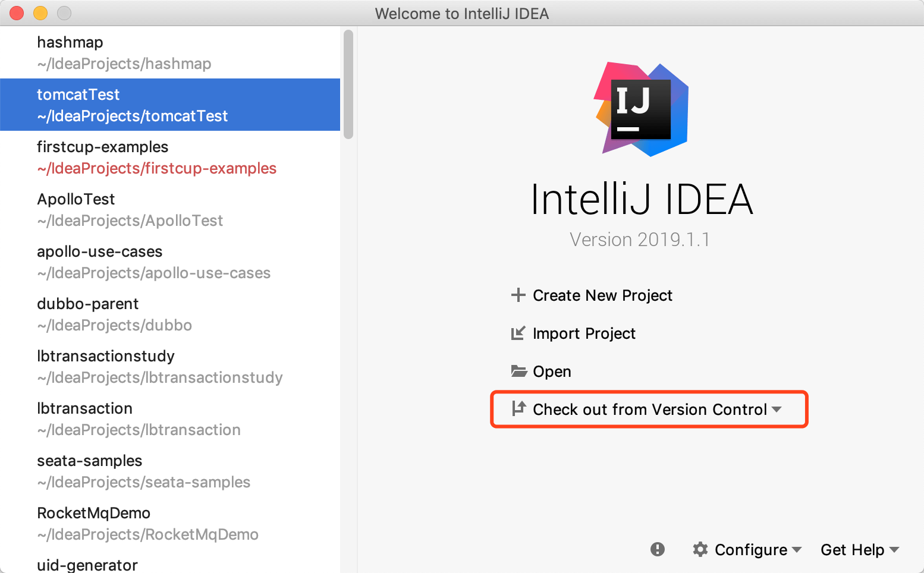Select the tomcatTest project entry
Image resolution: width=924 pixels, height=573 pixels.
click(132, 105)
